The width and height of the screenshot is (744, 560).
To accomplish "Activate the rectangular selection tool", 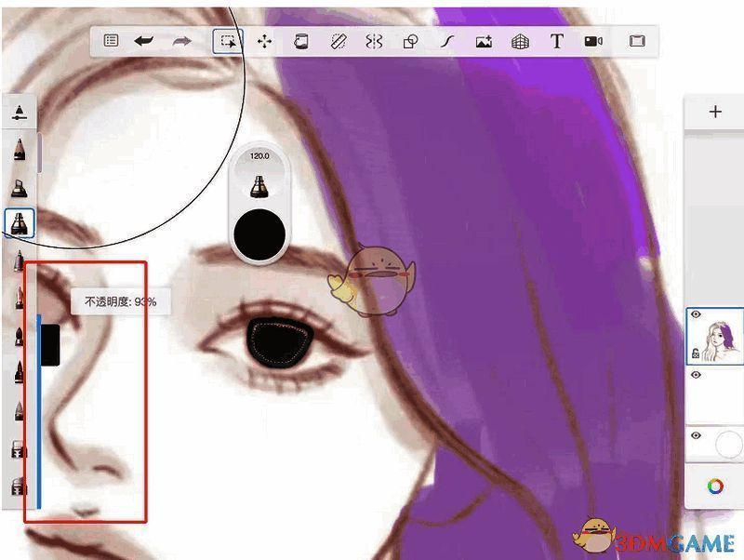I will [226, 42].
